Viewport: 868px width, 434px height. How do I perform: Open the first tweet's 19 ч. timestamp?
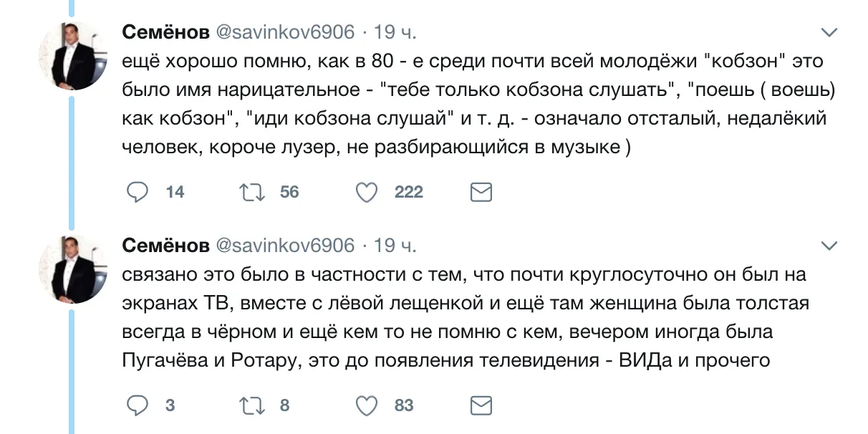click(x=395, y=32)
